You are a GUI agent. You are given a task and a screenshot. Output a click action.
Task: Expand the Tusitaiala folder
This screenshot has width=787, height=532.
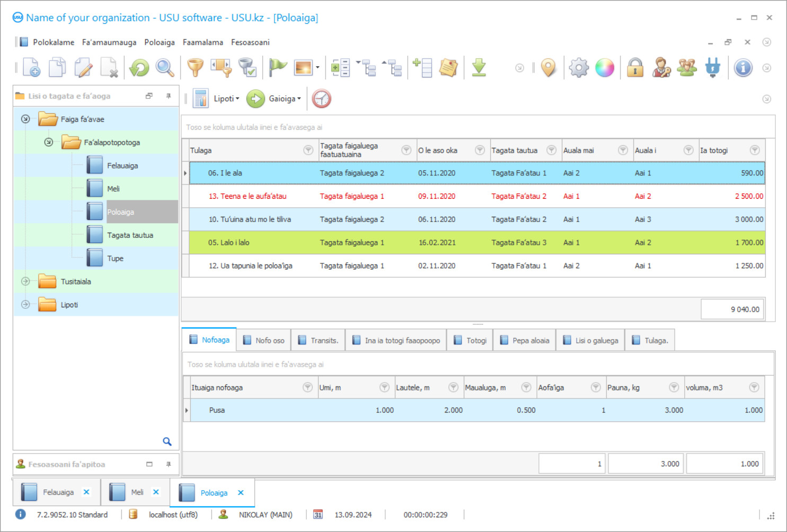click(x=25, y=281)
